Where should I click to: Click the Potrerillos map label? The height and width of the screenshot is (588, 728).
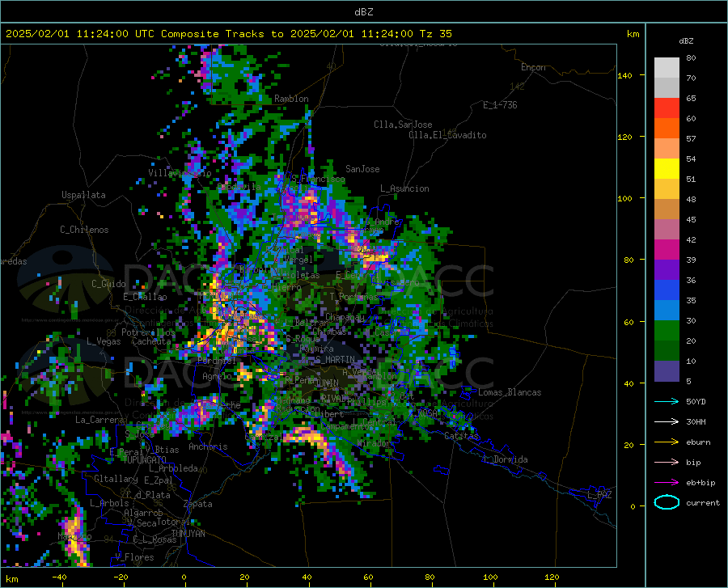coord(148,332)
